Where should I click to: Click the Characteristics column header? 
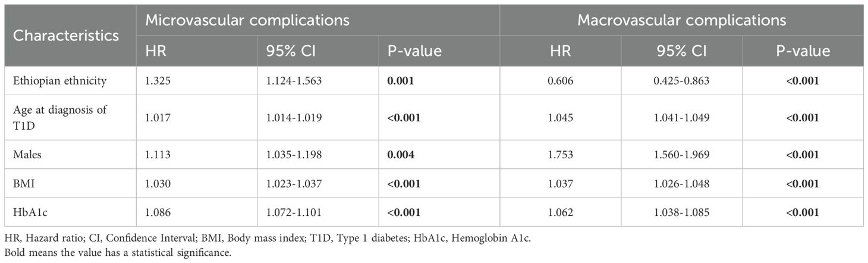click(66, 35)
